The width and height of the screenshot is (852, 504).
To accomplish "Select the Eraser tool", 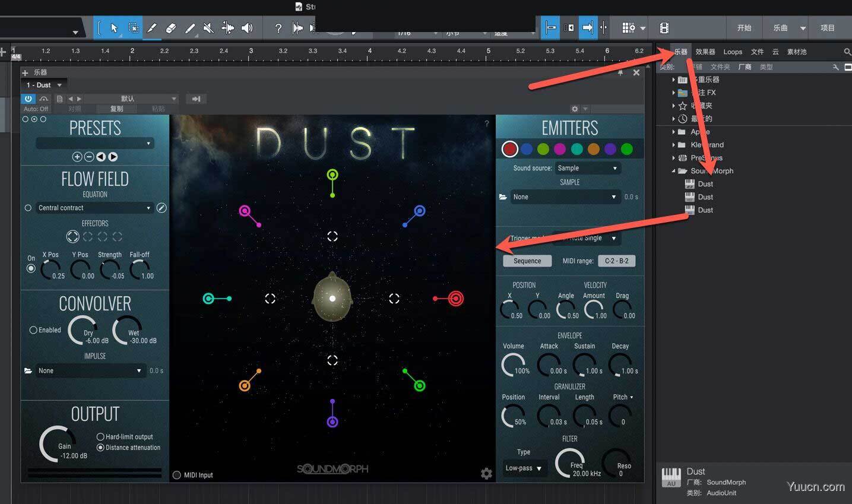I will point(170,28).
